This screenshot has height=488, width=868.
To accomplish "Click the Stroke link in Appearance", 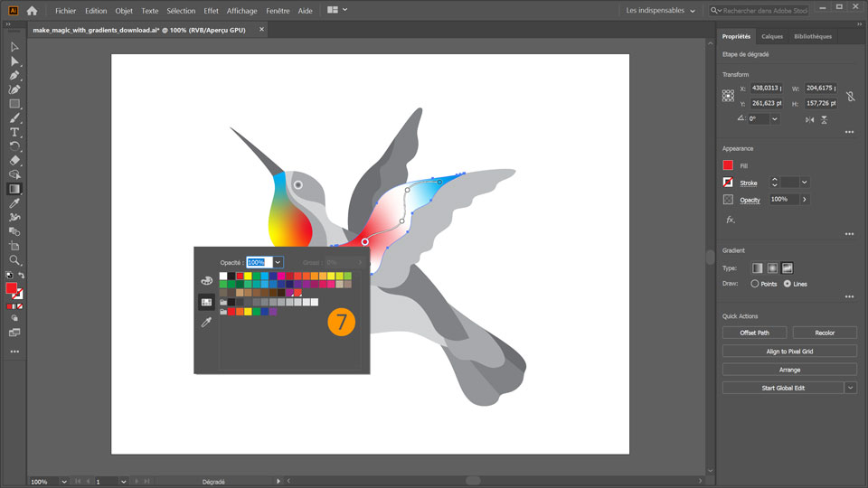I will [x=749, y=183].
